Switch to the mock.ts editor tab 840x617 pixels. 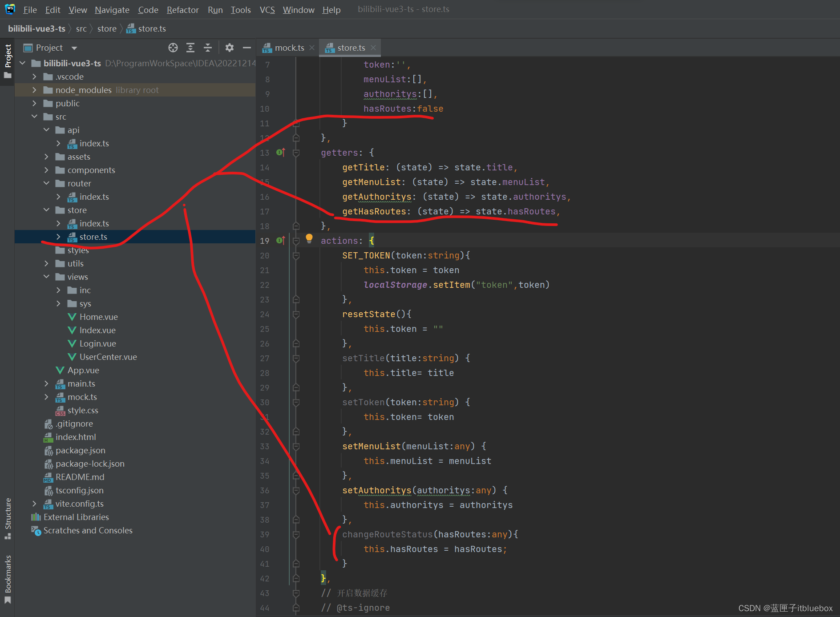[289, 48]
